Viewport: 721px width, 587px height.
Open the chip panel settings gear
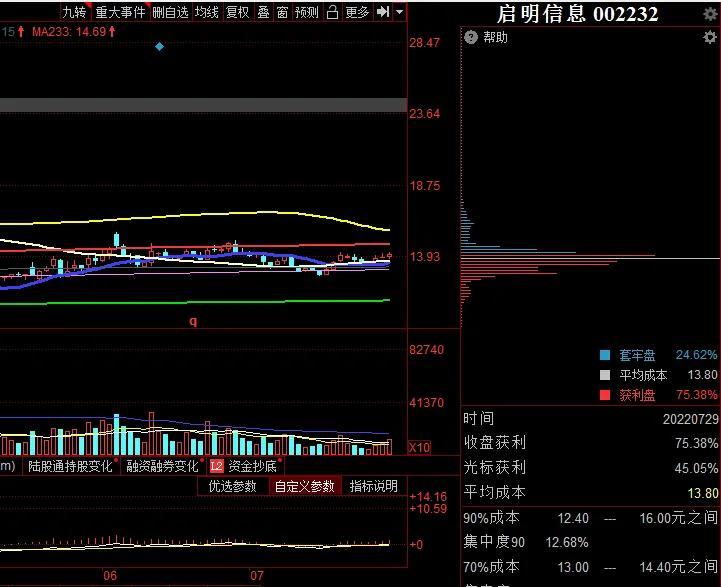pos(710,37)
